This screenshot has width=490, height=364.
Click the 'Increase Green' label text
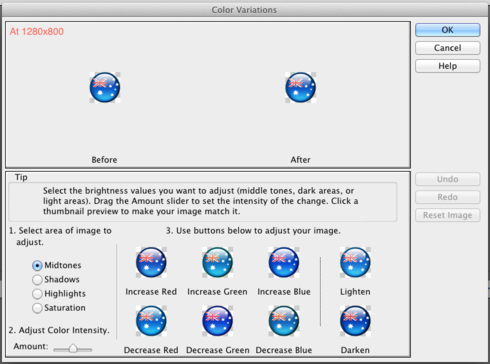coord(217,292)
